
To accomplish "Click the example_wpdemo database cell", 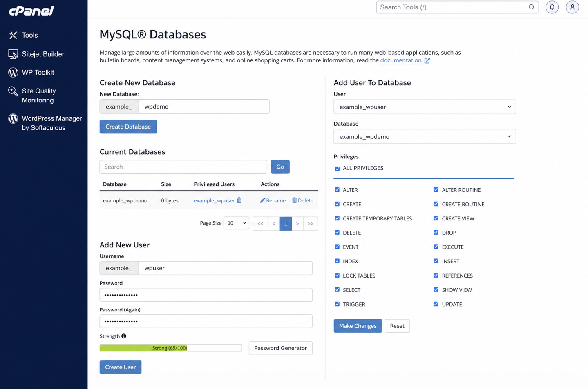I will click(x=125, y=200).
